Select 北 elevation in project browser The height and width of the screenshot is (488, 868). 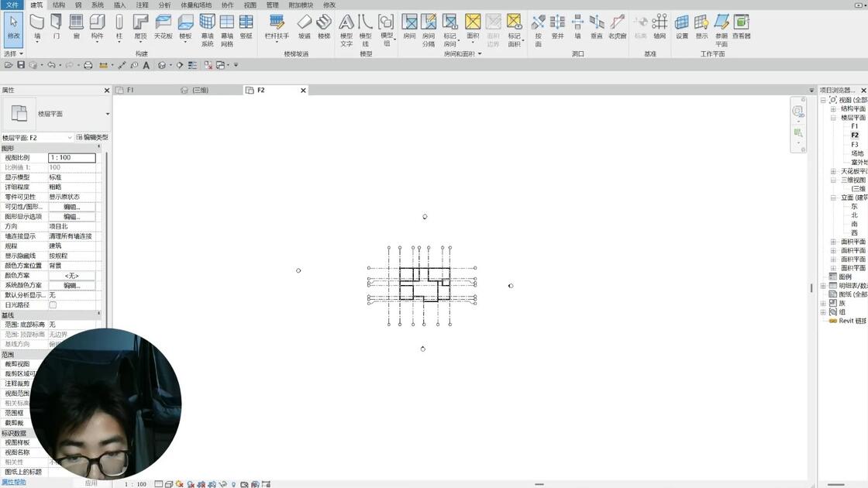pos(854,215)
